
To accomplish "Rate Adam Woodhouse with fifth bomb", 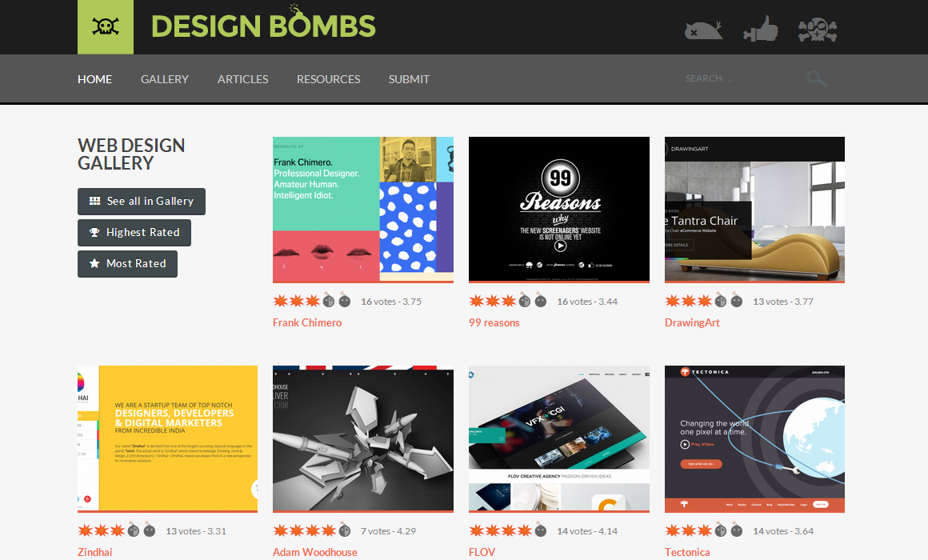I will point(345,530).
